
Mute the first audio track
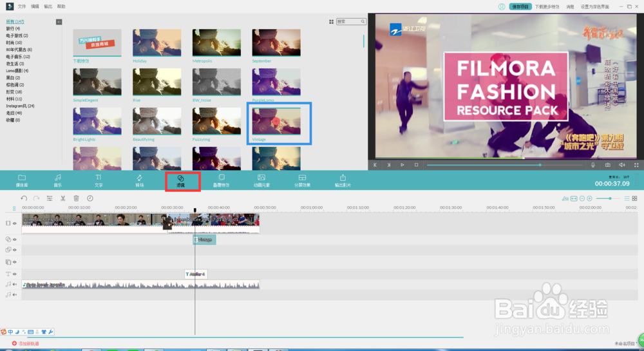coord(15,285)
